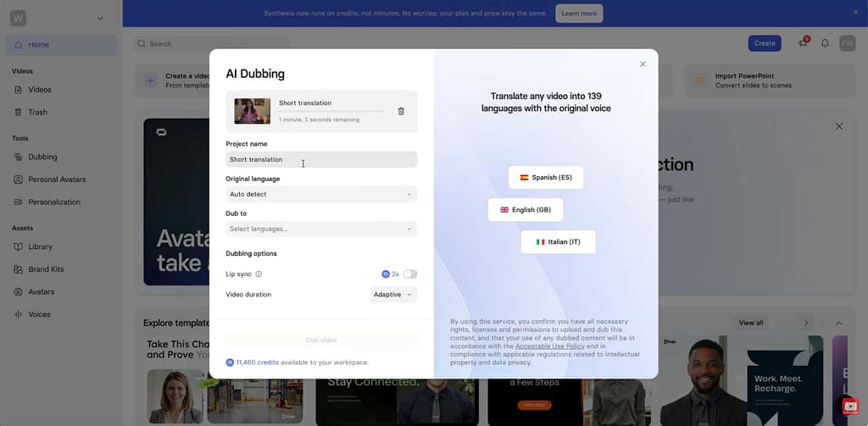Click View all templates
868x426 pixels.
point(751,323)
